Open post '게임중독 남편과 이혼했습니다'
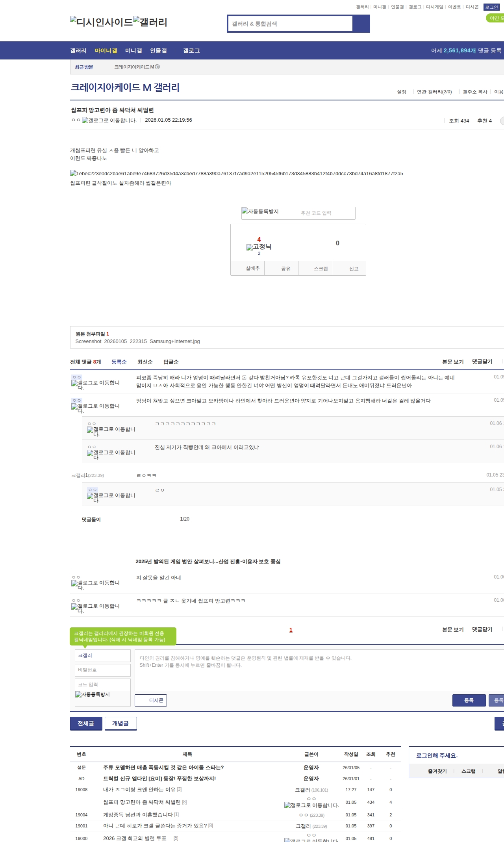The image size is (504, 842). [x=138, y=815]
